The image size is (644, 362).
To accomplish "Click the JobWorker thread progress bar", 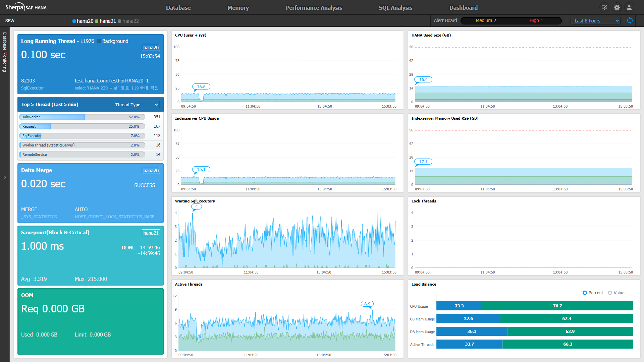I will (82, 117).
